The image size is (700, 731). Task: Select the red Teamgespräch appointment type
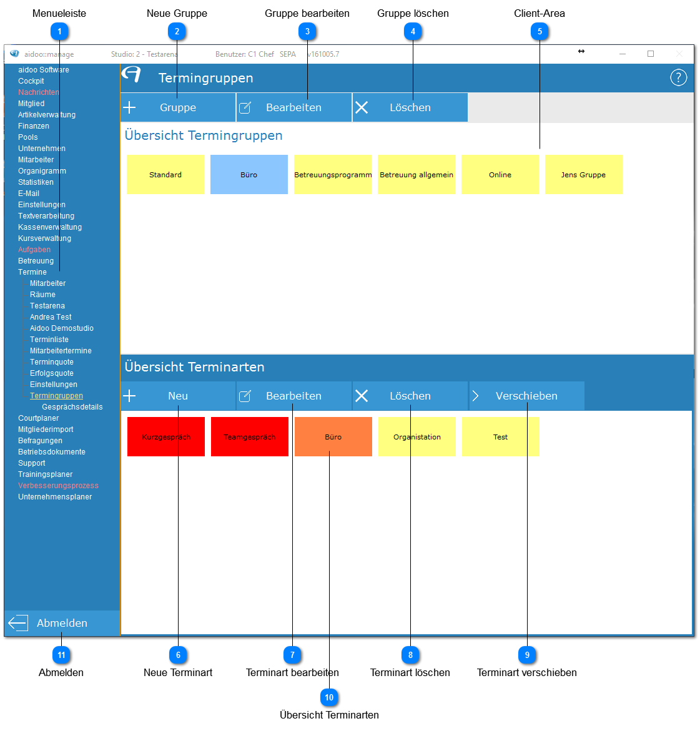click(x=250, y=438)
